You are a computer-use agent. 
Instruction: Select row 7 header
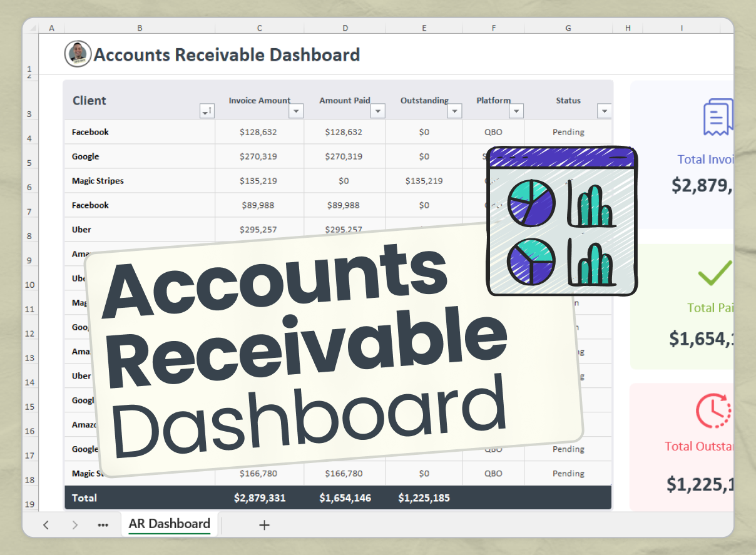pos(30,211)
